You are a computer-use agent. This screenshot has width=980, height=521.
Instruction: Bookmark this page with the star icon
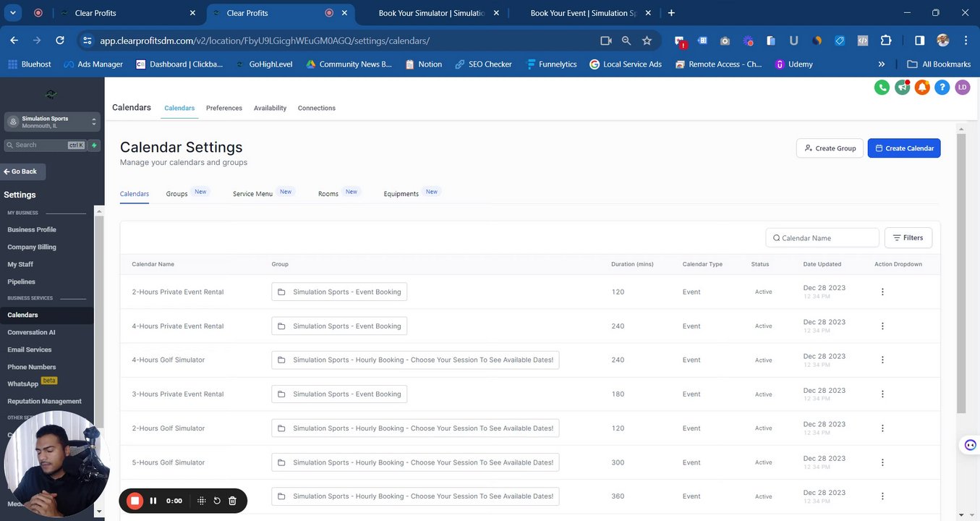(647, 41)
